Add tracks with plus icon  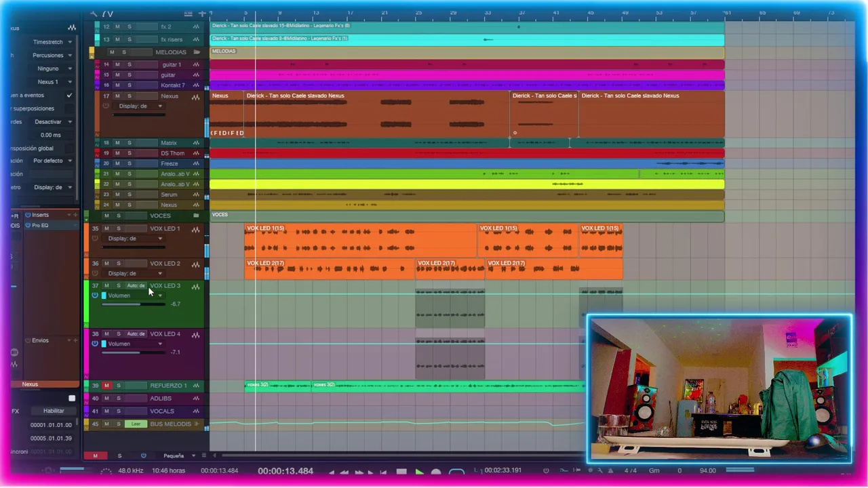201,14
